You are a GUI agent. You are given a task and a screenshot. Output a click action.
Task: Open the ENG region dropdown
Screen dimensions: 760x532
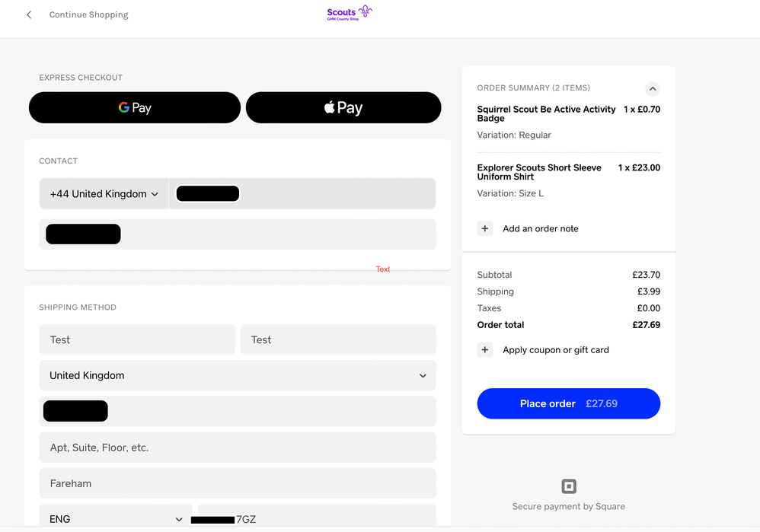tap(116, 518)
